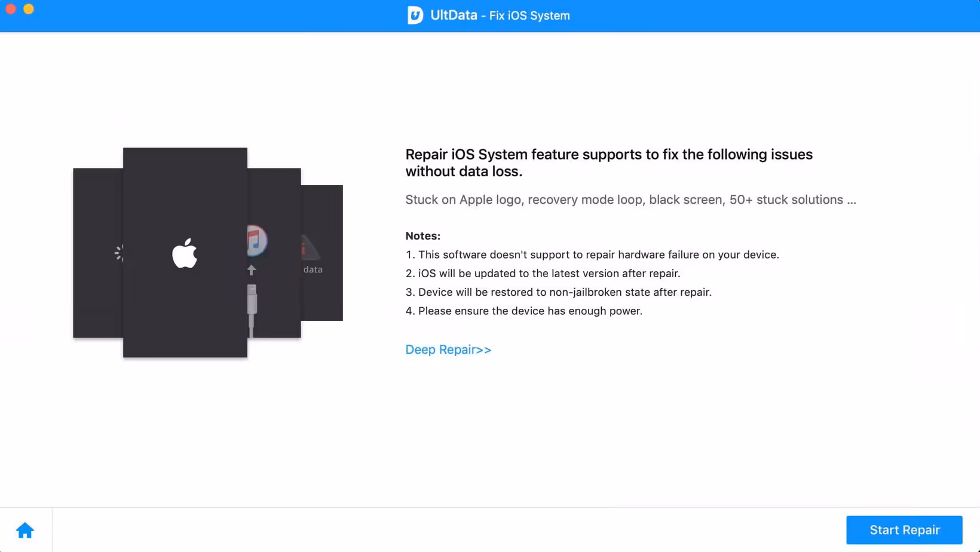Click the 'Repair iOS System feature' heading
This screenshot has width=980, height=552.
tap(609, 162)
